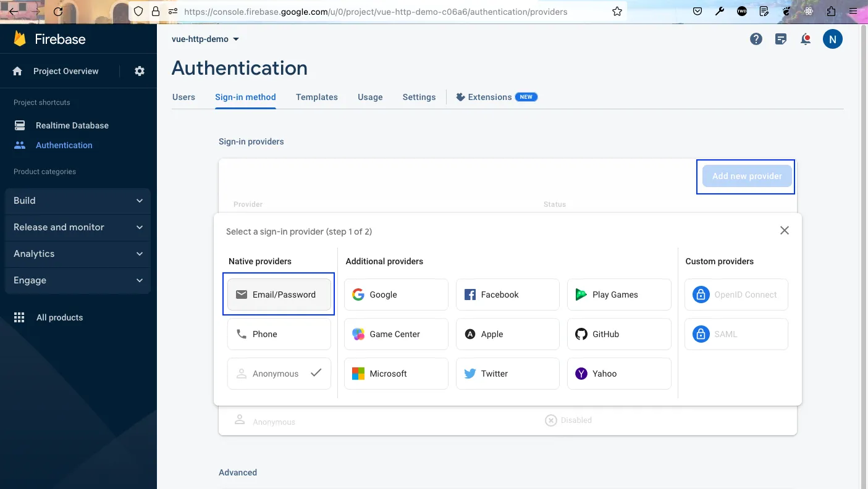The height and width of the screenshot is (489, 868).
Task: Select the Game Center provider
Action: (397, 334)
